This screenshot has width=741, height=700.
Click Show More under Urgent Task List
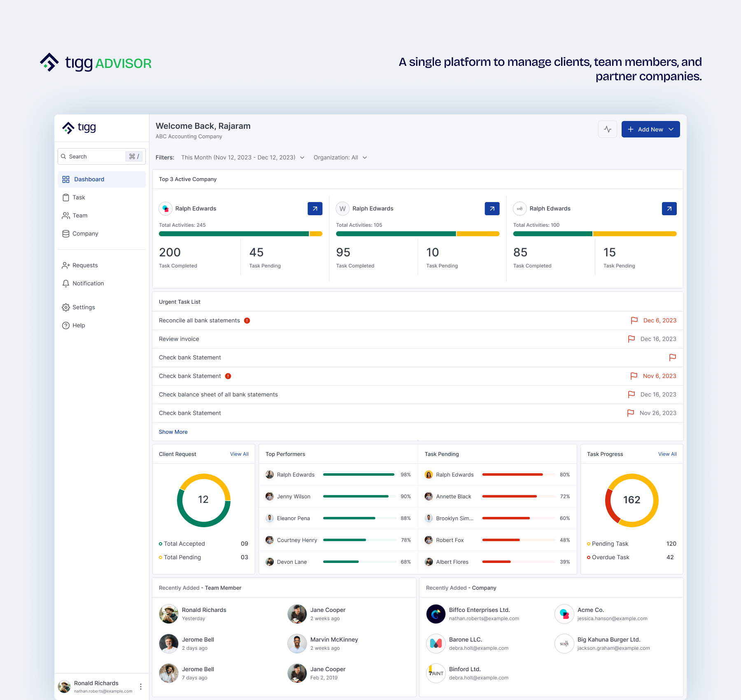pos(173,432)
